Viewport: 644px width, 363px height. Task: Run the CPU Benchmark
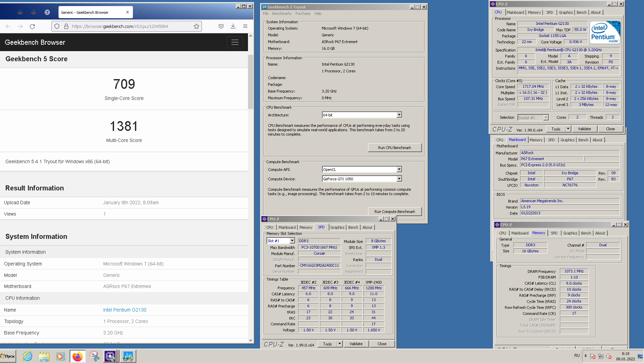[x=395, y=148]
